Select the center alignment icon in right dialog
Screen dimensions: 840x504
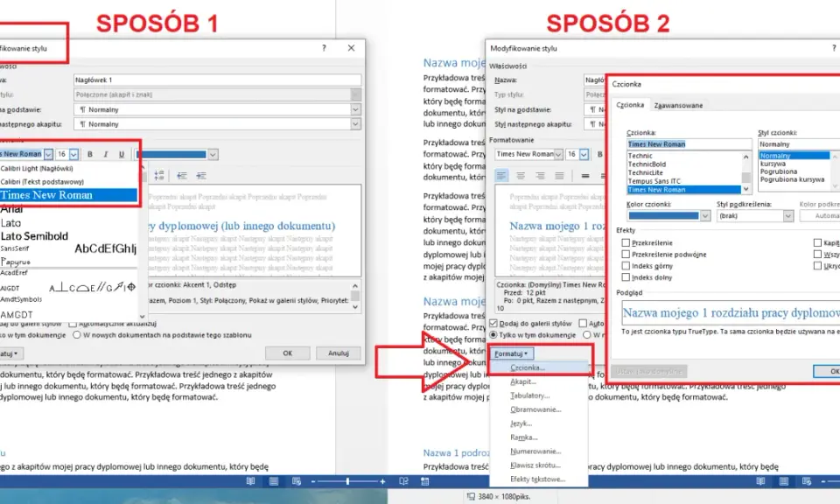[521, 176]
